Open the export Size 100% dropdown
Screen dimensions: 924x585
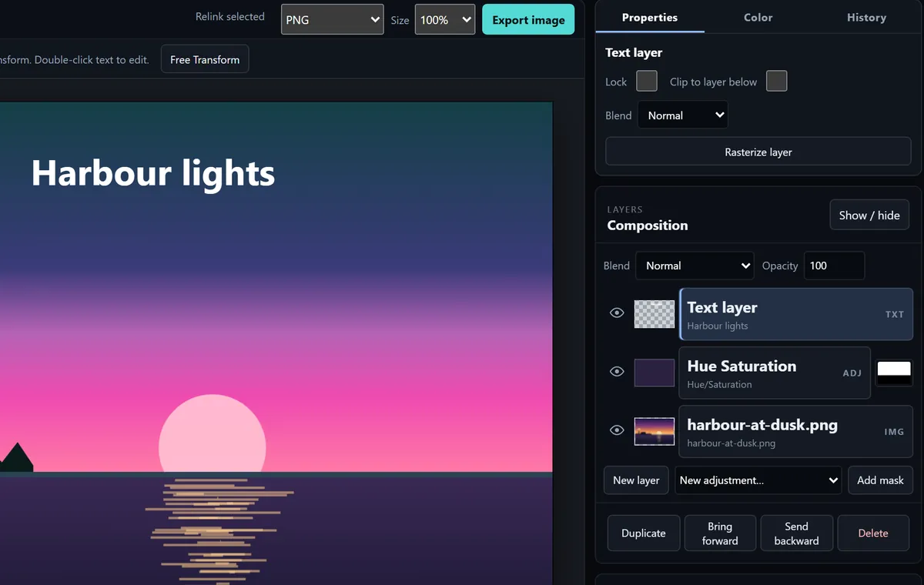click(x=445, y=20)
